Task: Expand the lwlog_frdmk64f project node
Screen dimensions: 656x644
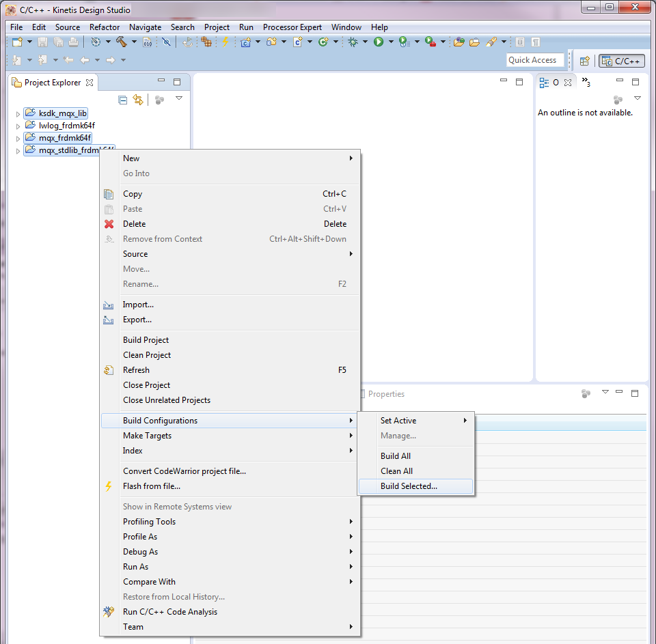Action: coord(18,126)
